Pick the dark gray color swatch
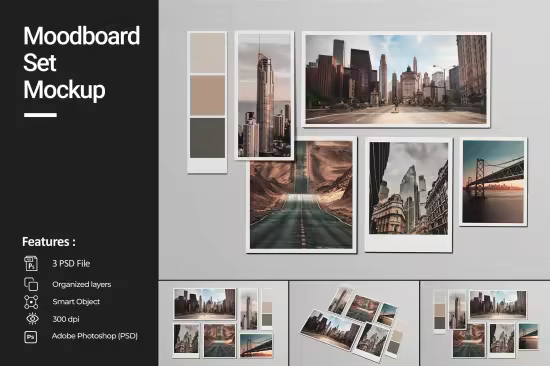 [208, 138]
